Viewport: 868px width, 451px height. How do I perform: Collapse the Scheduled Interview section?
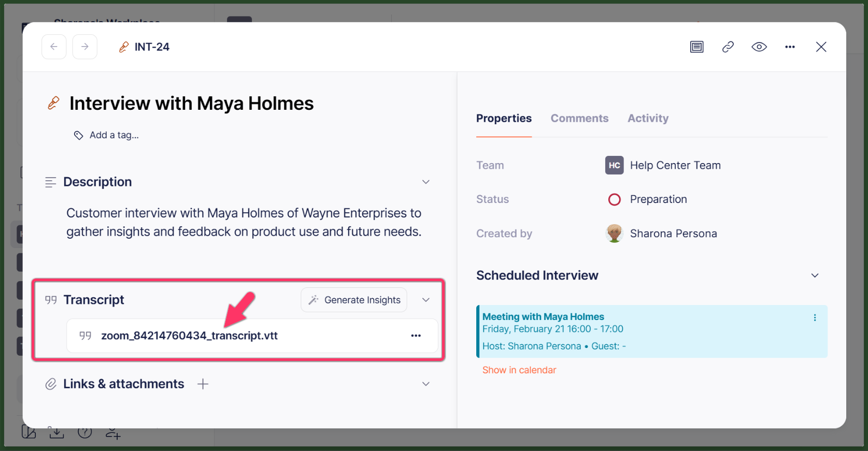[x=815, y=275]
